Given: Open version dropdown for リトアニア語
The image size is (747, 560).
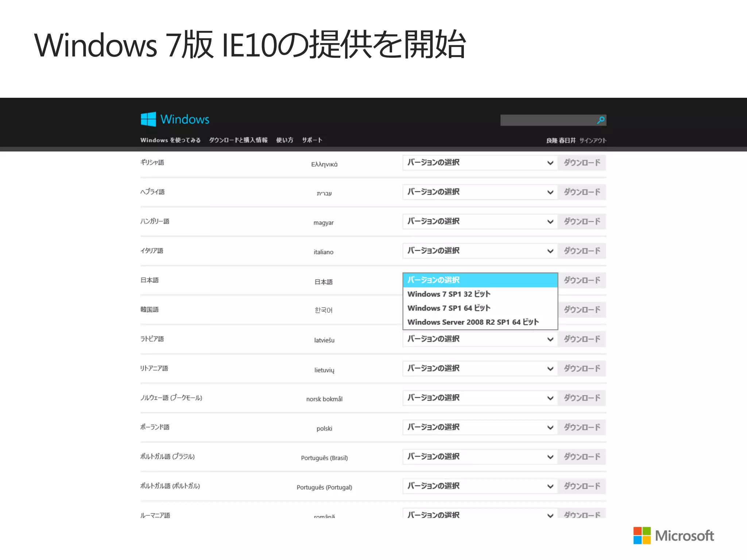Looking at the screenshot, I should tap(480, 369).
